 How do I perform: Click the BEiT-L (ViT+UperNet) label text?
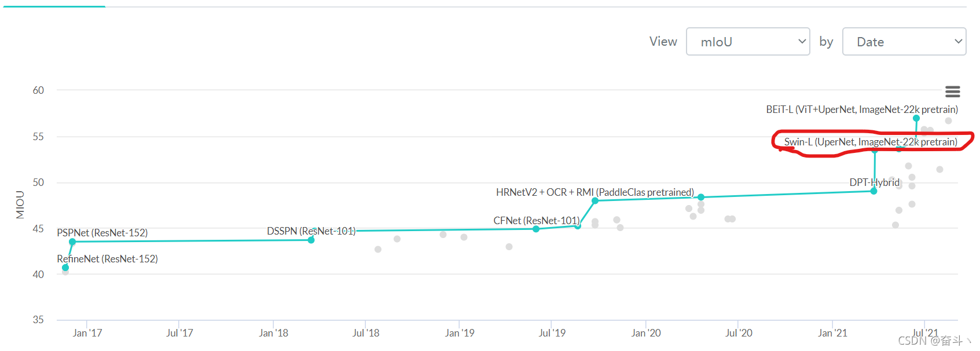(862, 109)
